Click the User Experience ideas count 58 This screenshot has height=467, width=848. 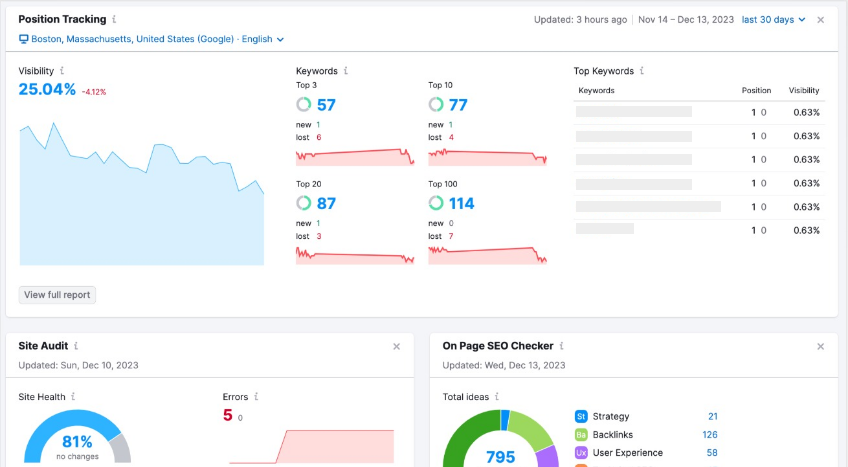point(712,452)
